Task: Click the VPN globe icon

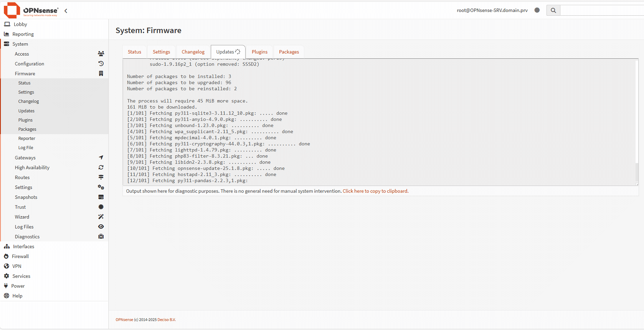Action: coord(7,266)
